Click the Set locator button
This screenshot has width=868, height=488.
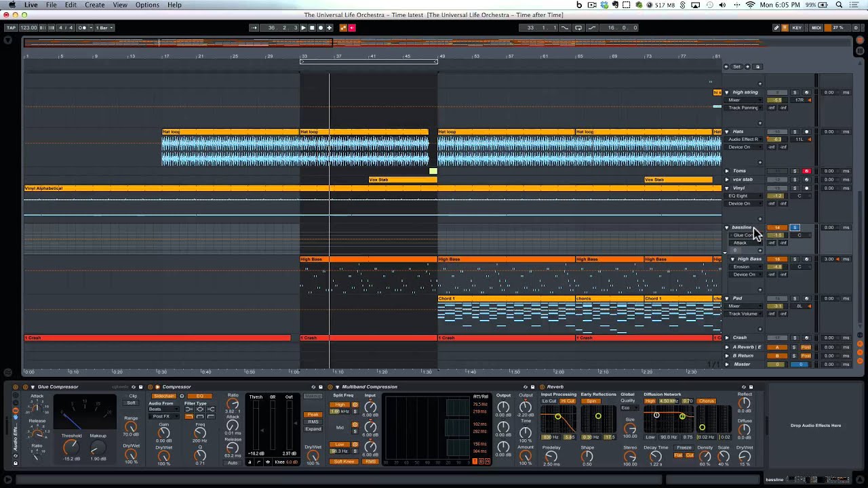tap(737, 66)
